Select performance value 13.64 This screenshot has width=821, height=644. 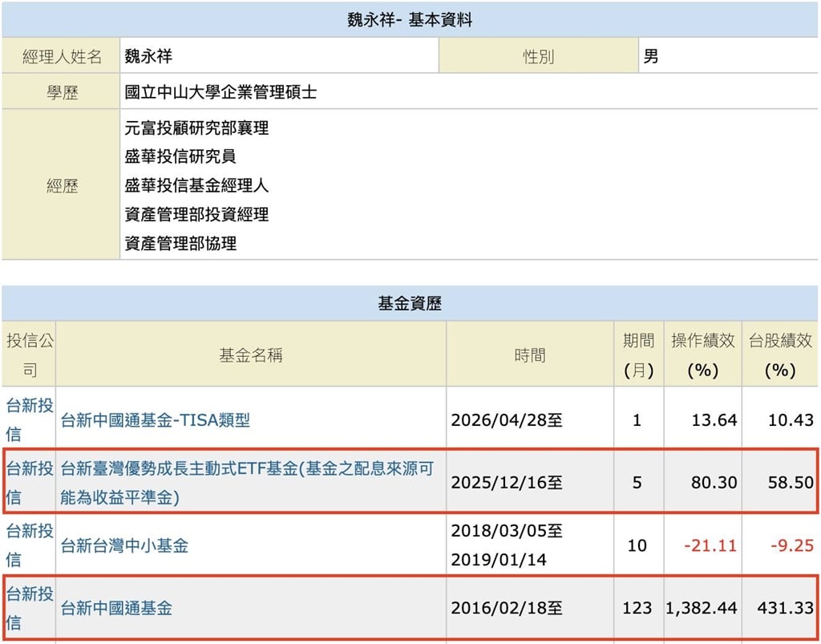714,420
